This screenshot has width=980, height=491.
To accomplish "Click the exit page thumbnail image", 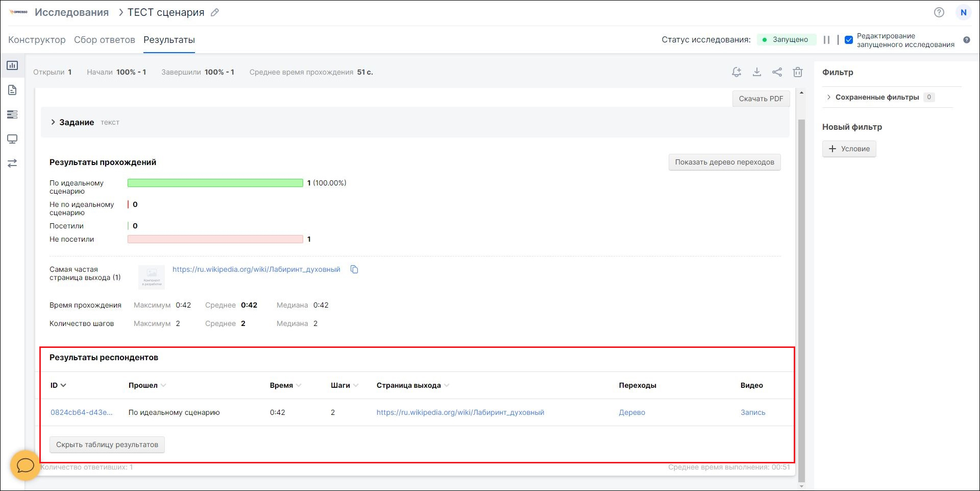I will [152, 277].
